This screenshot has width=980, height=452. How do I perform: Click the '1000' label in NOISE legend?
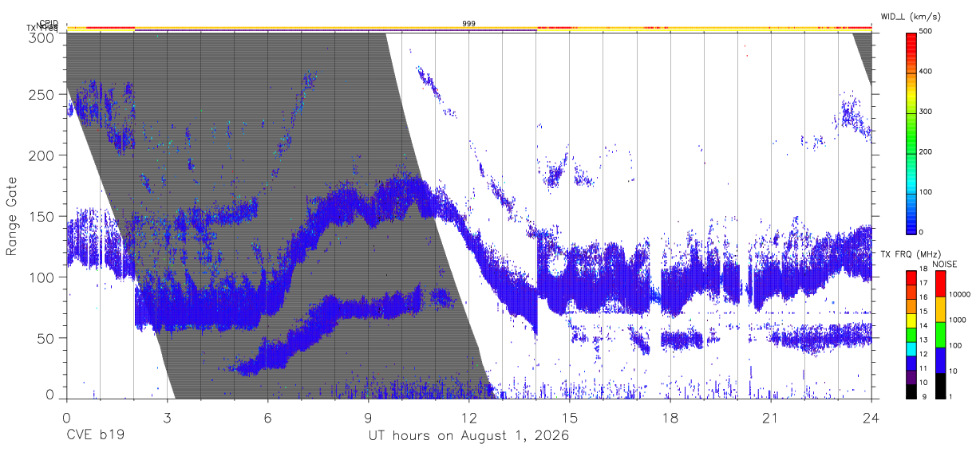coord(958,320)
